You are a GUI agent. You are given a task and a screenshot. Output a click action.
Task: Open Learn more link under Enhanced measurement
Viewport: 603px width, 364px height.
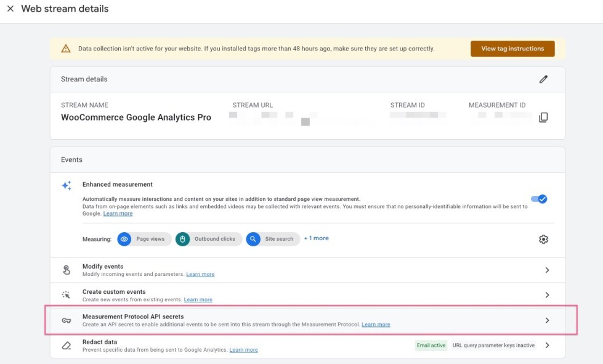point(118,214)
